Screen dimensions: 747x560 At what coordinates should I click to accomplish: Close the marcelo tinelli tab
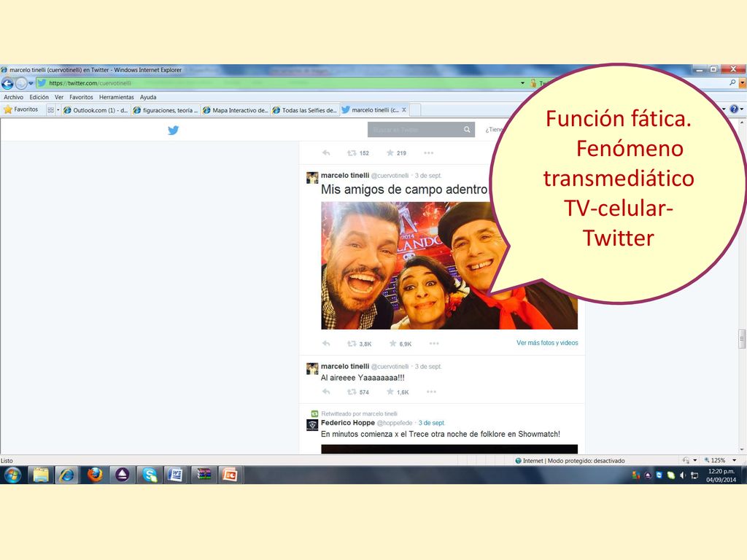click(x=404, y=109)
